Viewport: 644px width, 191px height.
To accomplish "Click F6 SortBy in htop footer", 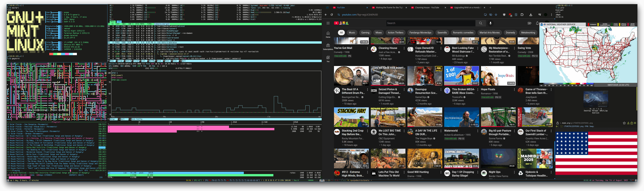I will point(151,61).
